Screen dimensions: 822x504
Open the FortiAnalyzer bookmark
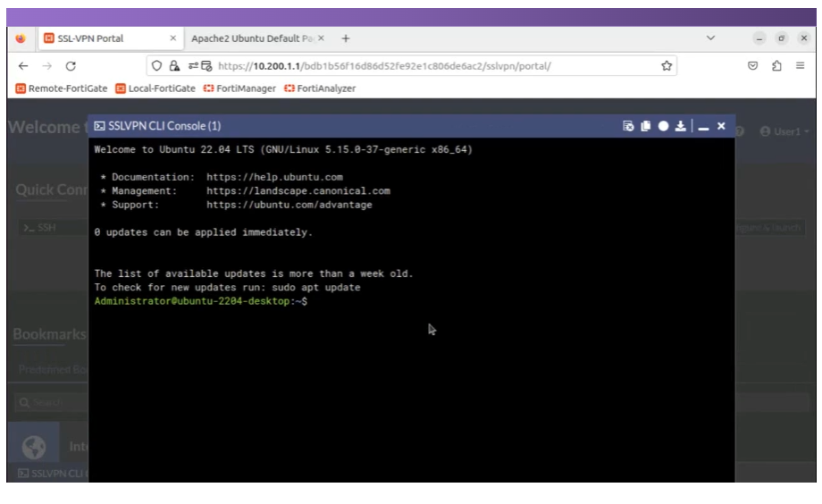click(320, 88)
